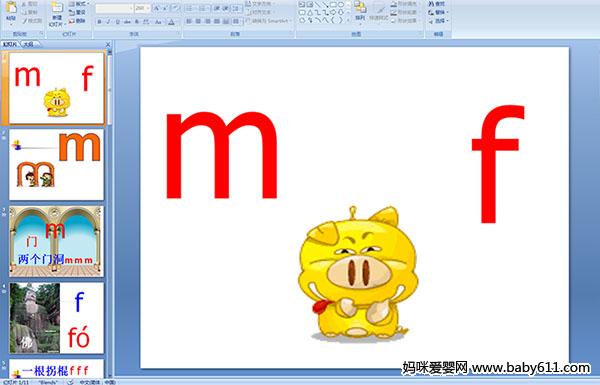Click the Delete slide icon
This screenshot has height=385, width=600.
point(72,21)
